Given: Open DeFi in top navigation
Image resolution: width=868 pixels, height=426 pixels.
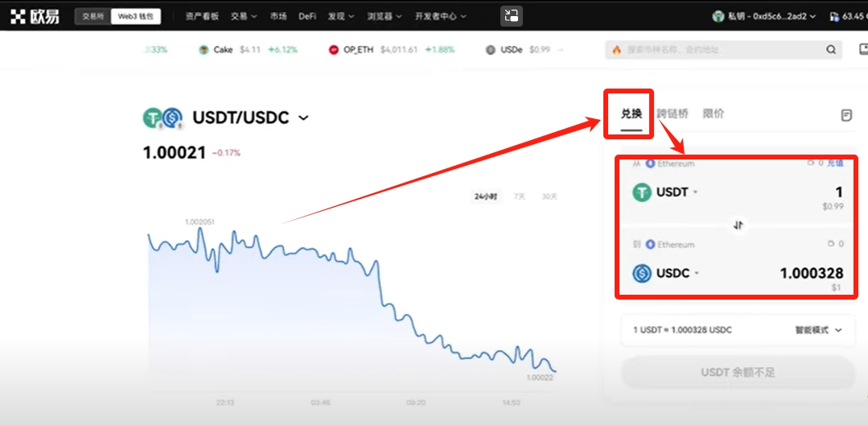Looking at the screenshot, I should tap(307, 17).
